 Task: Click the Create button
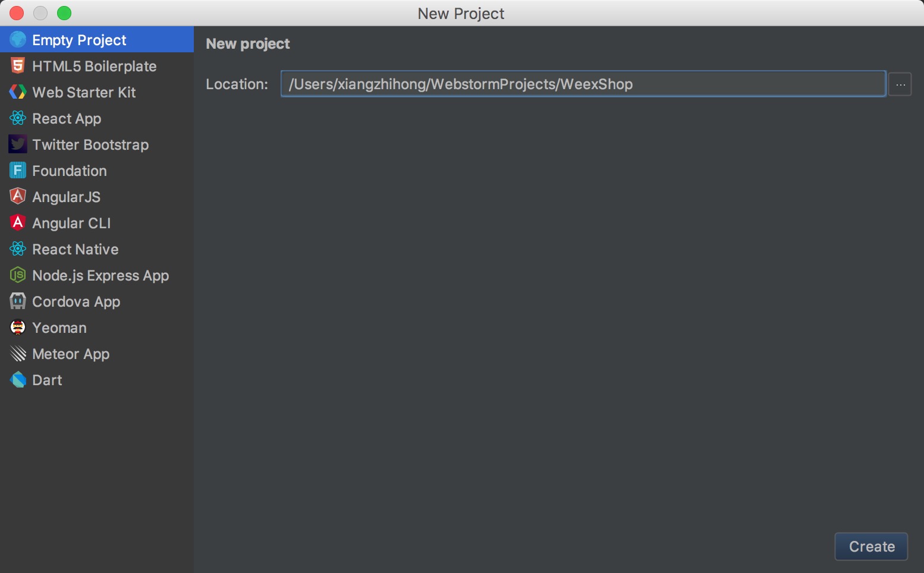click(872, 546)
